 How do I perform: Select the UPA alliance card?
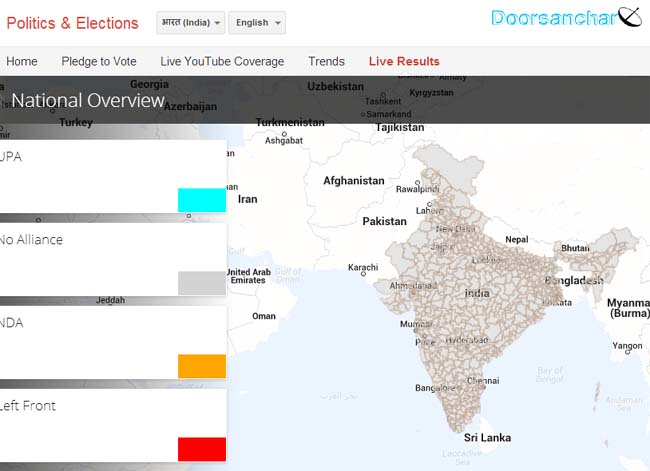(x=113, y=177)
